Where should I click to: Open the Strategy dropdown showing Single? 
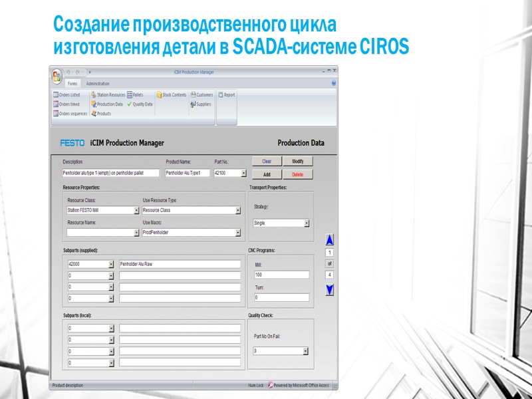(307, 223)
